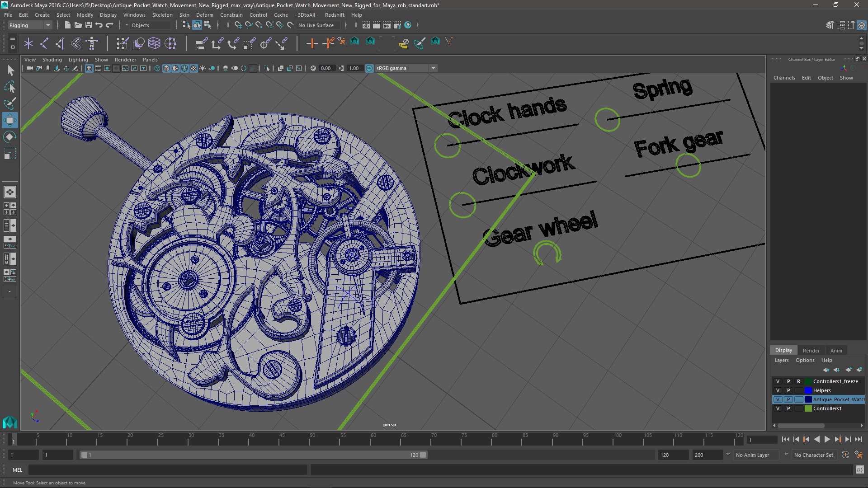
Task: Select the Move tool in toolbox
Action: 9,120
